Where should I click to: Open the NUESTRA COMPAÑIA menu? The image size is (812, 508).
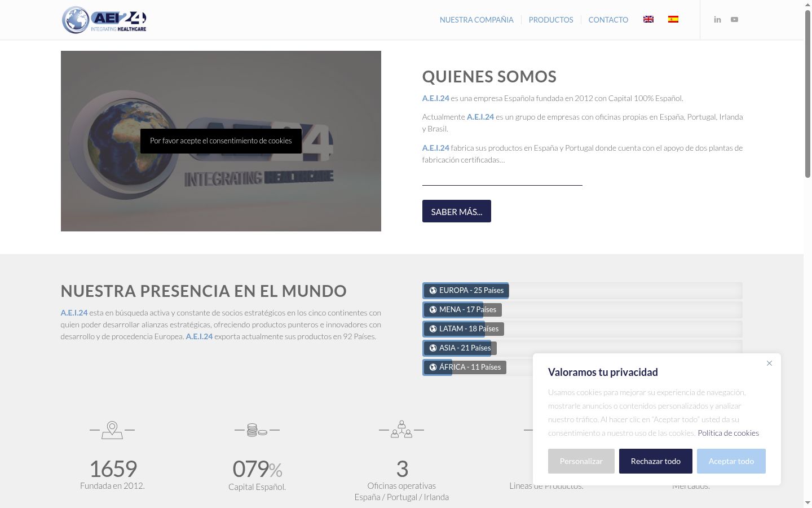pos(476,20)
